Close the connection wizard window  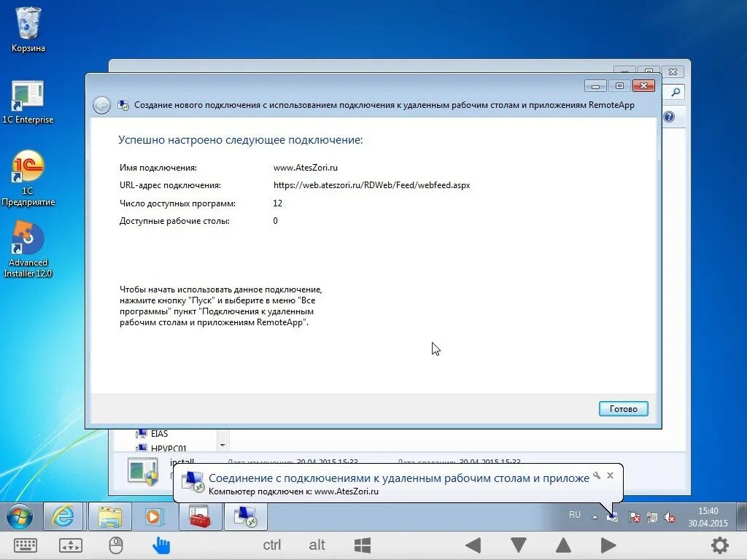(643, 86)
